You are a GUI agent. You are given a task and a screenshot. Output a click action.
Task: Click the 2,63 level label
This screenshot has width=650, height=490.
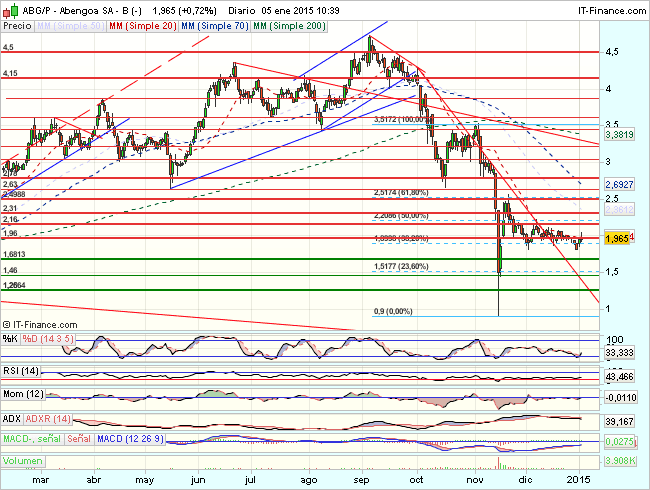pyautogui.click(x=10, y=184)
